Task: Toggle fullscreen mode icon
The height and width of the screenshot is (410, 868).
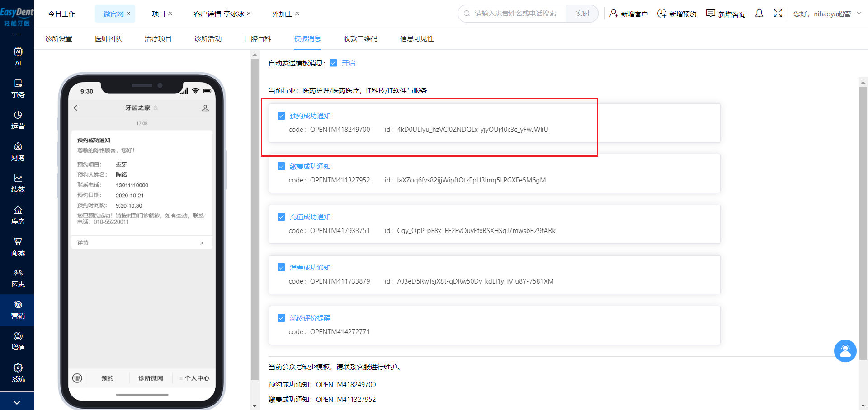Action: coord(778,13)
